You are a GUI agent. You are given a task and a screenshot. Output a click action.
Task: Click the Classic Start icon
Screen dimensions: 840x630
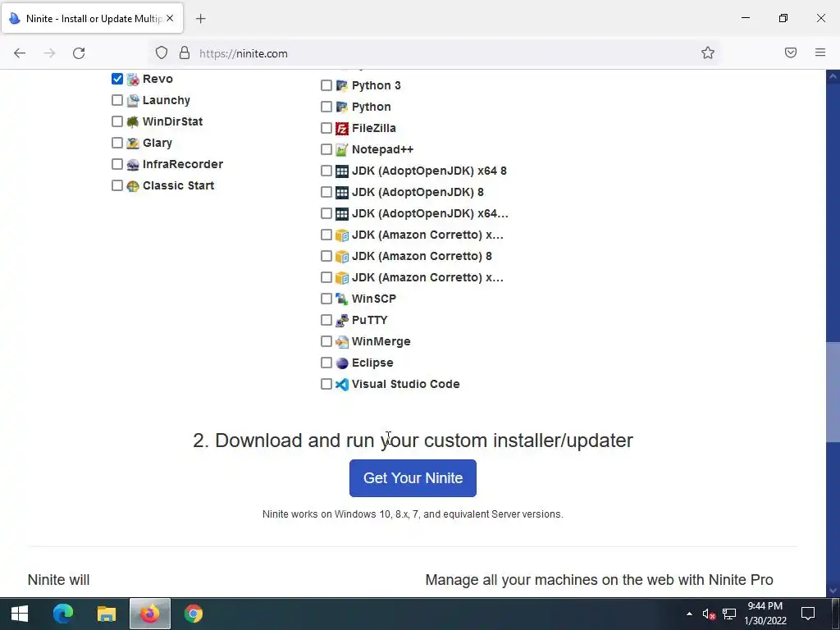coord(133,186)
